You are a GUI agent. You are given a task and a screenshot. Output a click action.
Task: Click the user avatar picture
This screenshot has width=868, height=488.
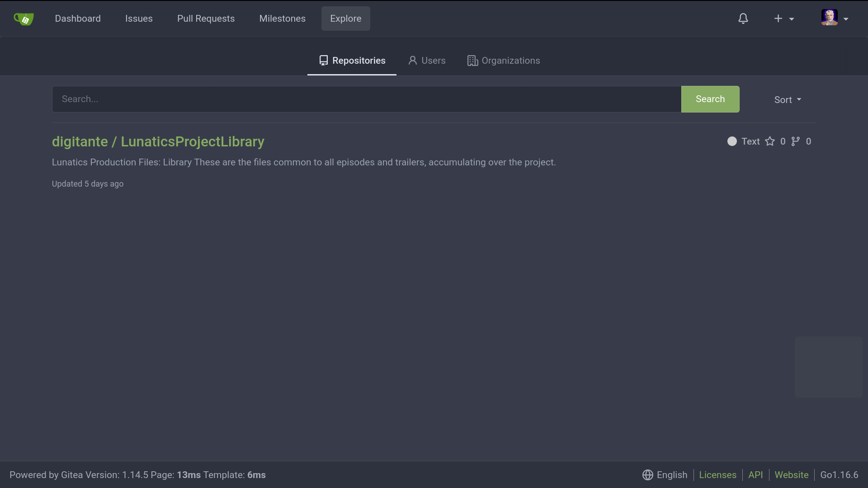point(829,18)
